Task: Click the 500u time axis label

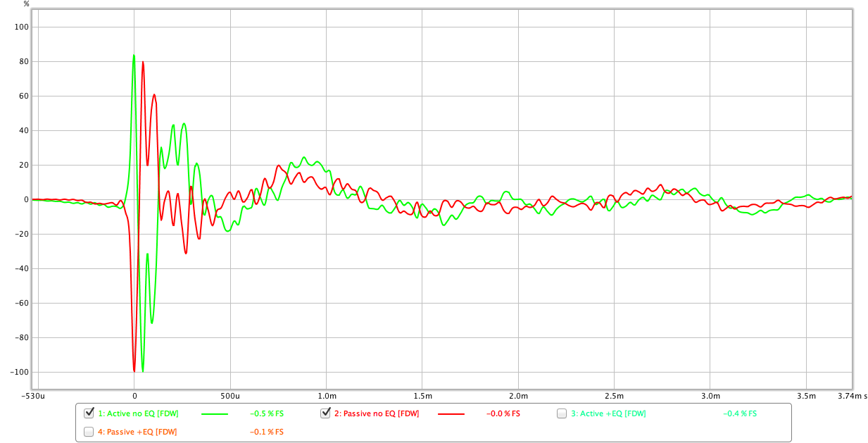Action: [230, 397]
